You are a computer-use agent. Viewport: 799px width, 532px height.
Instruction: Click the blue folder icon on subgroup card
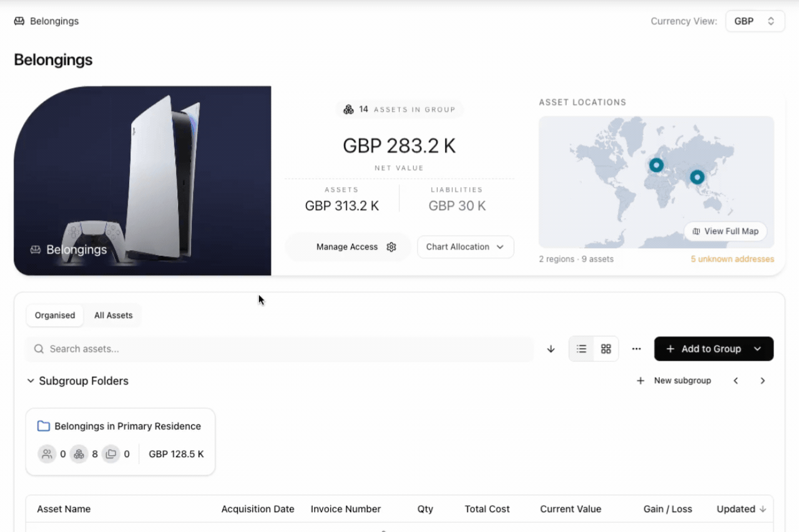44,427
